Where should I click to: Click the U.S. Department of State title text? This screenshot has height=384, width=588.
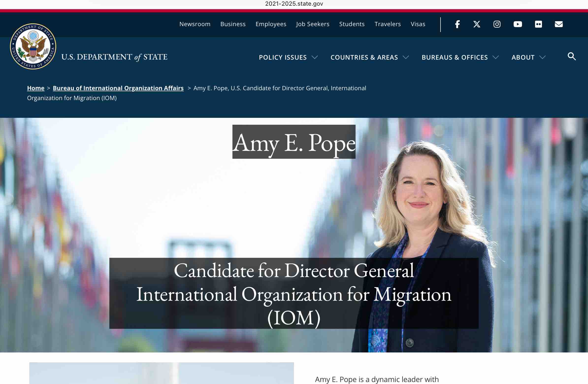(114, 57)
